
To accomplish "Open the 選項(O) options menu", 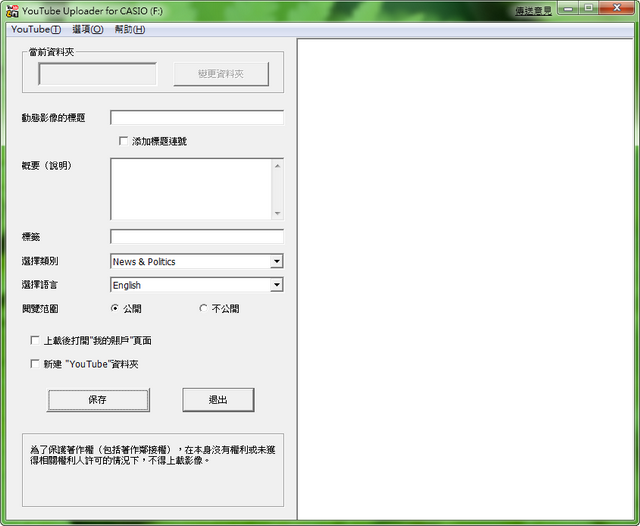I will 88,29.
